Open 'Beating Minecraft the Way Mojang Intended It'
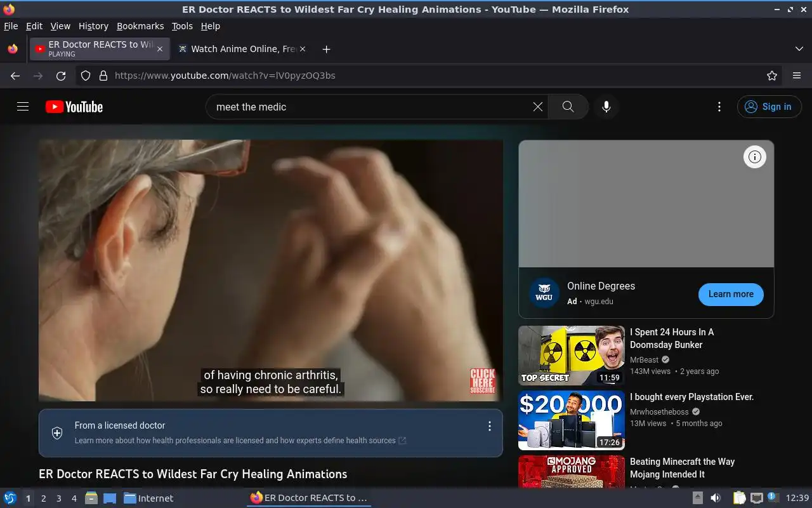This screenshot has width=812, height=508. point(682,468)
